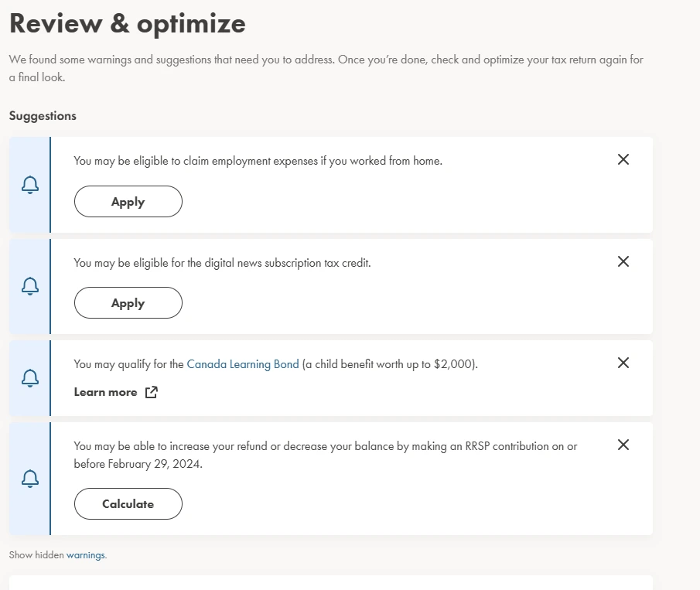Image resolution: width=700 pixels, height=590 pixels.
Task: Click the RRSP February 29, 2024 suggestion text
Action: point(325,455)
